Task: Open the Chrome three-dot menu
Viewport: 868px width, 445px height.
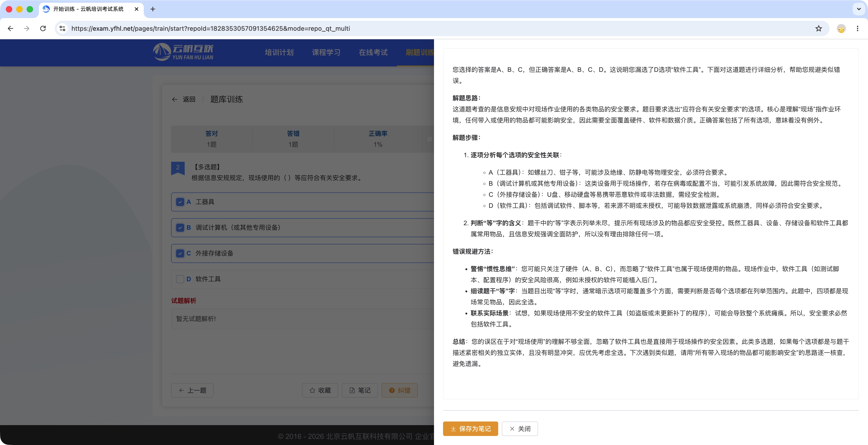Action: pos(857,29)
